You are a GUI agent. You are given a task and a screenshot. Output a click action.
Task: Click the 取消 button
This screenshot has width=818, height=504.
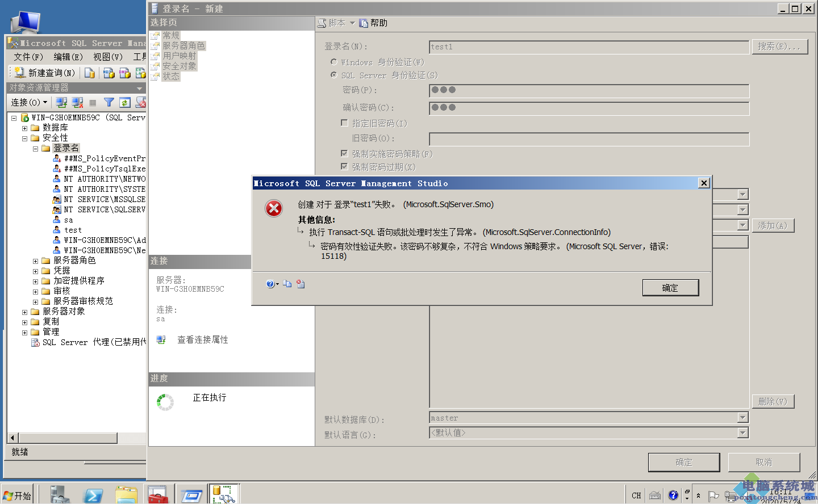click(x=764, y=462)
